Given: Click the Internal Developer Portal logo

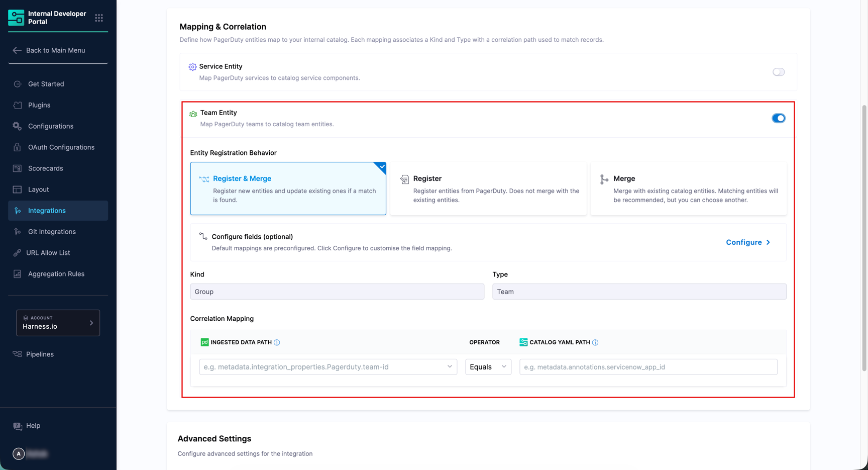Looking at the screenshot, I should pos(16,18).
